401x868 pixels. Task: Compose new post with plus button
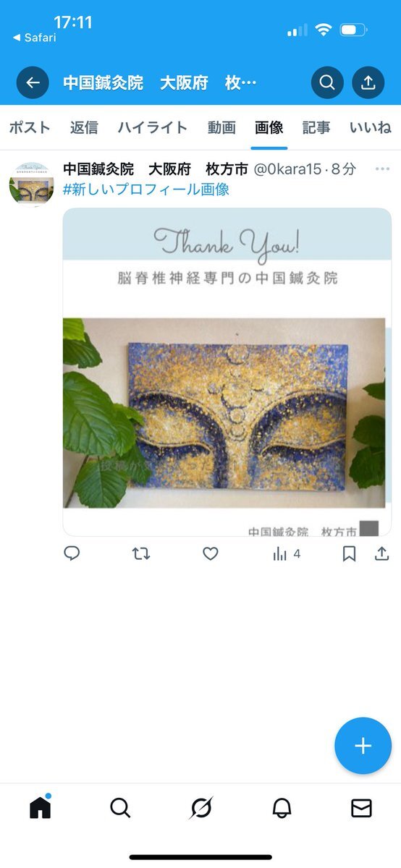(x=363, y=746)
